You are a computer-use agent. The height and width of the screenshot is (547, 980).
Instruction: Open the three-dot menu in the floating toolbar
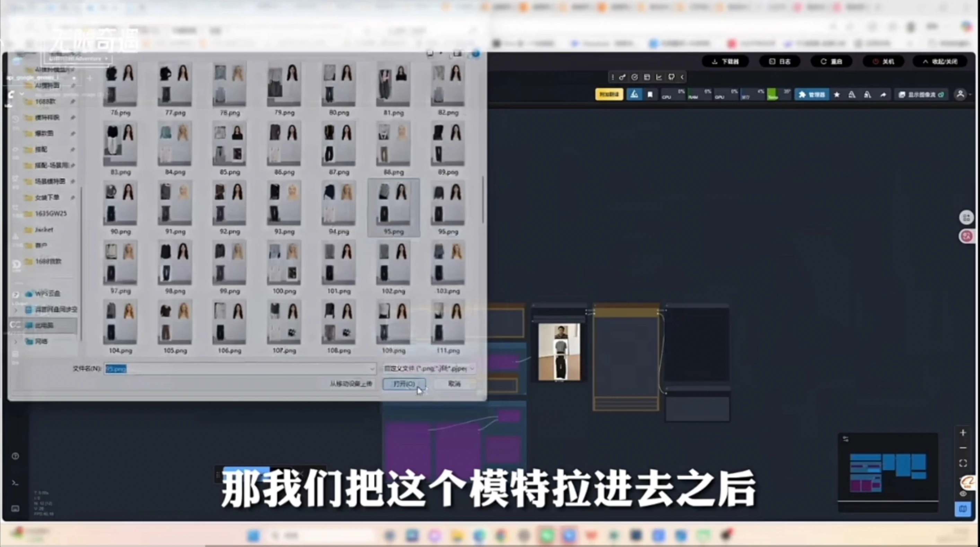click(x=613, y=77)
